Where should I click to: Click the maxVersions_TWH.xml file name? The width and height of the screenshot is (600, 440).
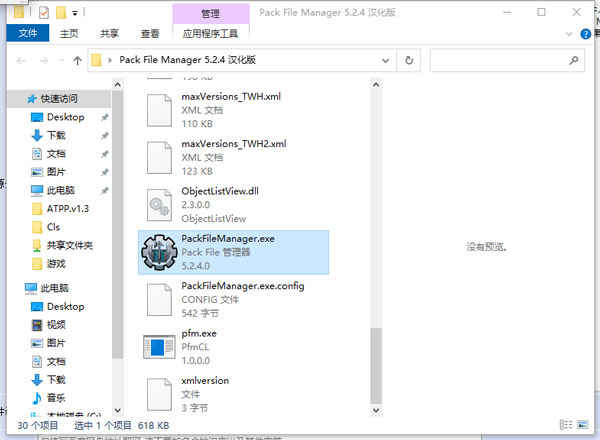point(231,96)
